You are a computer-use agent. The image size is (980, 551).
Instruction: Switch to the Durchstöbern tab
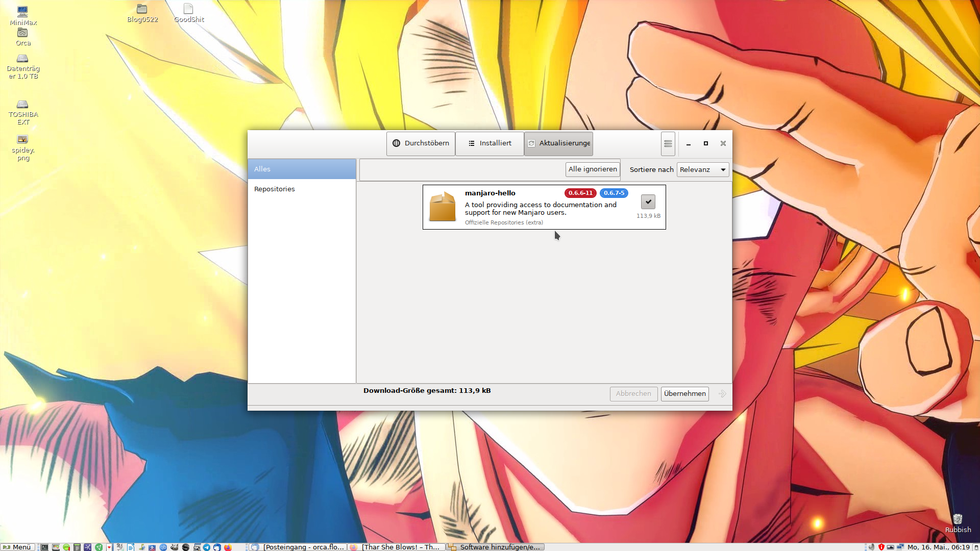(421, 143)
